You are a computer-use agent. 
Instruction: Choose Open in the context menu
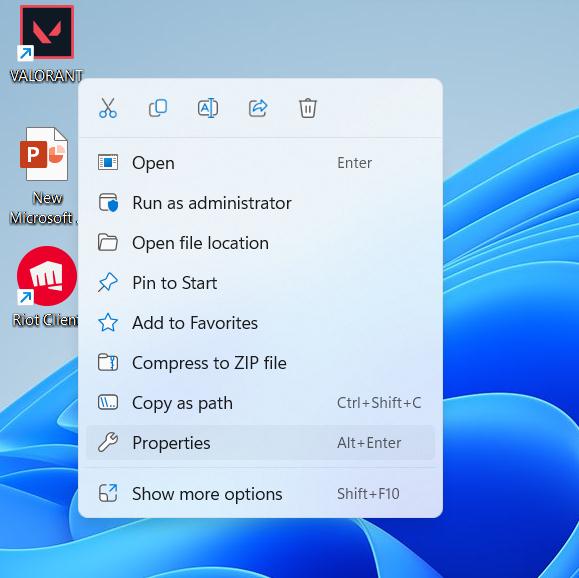(x=260, y=163)
